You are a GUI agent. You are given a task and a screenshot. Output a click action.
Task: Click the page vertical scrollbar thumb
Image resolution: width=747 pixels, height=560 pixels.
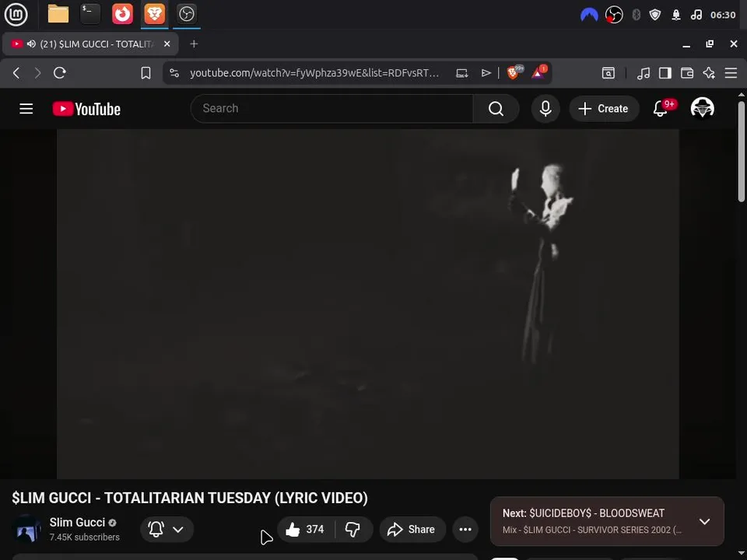click(x=742, y=152)
